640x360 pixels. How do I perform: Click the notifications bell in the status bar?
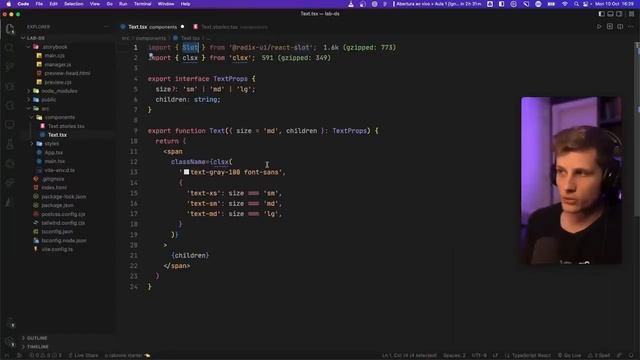[x=631, y=356]
